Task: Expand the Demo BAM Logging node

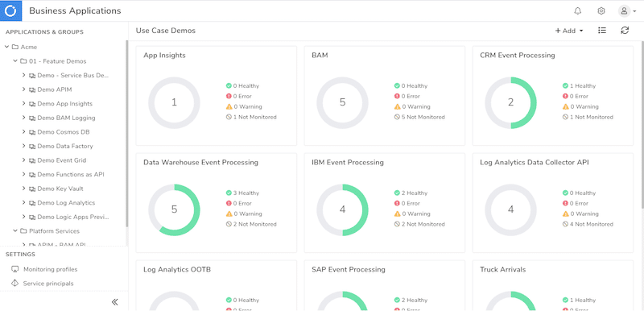Action: (x=24, y=118)
